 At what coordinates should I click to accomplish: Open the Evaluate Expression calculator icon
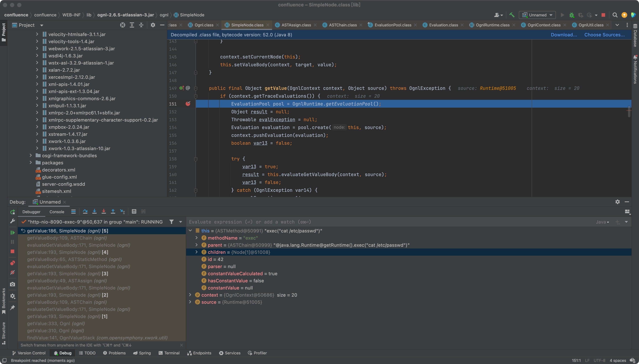[134, 211]
